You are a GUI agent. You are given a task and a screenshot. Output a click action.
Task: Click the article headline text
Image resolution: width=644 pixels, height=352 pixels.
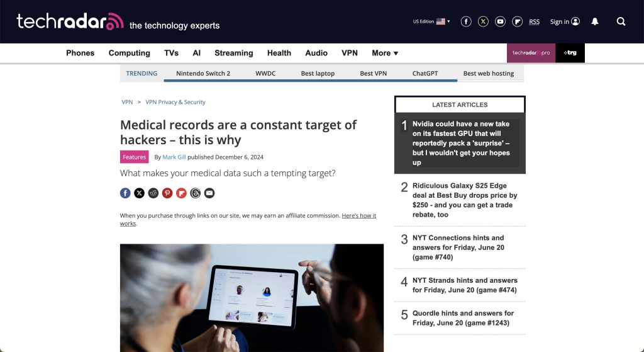click(238, 132)
